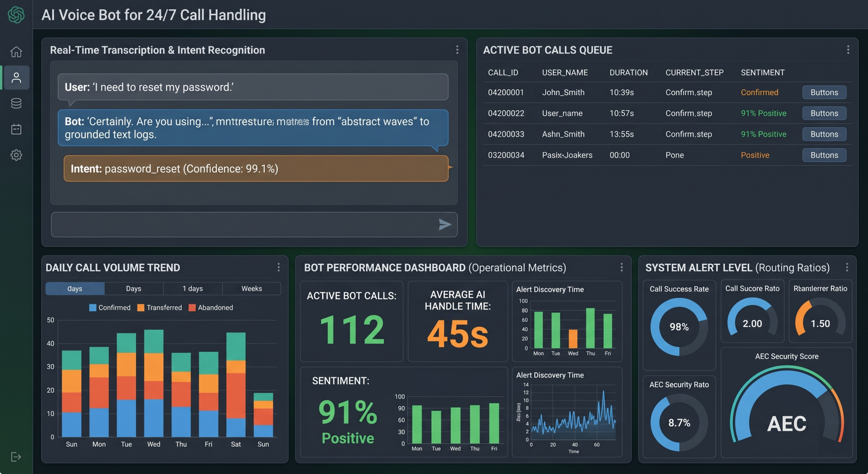Open Real-Time Transcription panel options menu
This screenshot has width=868, height=474.
pyautogui.click(x=457, y=50)
